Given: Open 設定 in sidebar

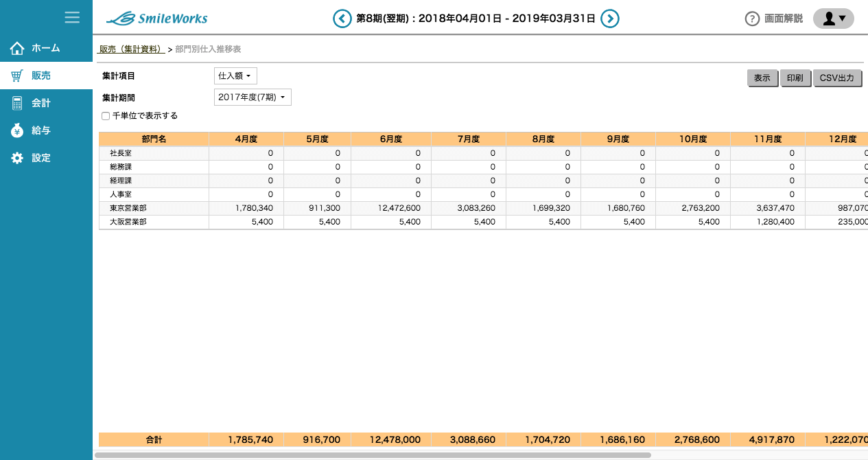Looking at the screenshot, I should 46,158.
